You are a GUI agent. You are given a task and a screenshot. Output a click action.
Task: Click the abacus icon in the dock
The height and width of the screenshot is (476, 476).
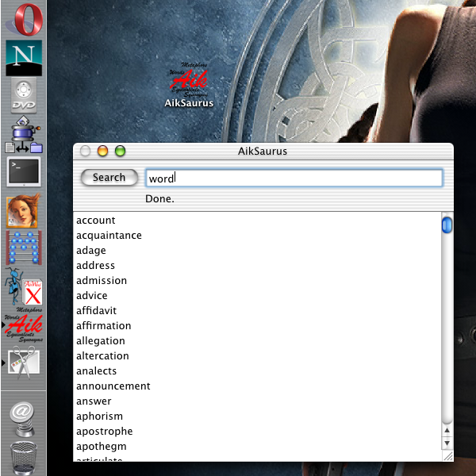24,248
